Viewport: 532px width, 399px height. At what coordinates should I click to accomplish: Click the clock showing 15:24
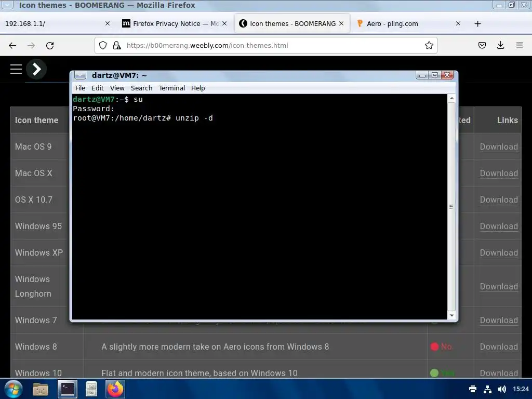[x=521, y=389]
